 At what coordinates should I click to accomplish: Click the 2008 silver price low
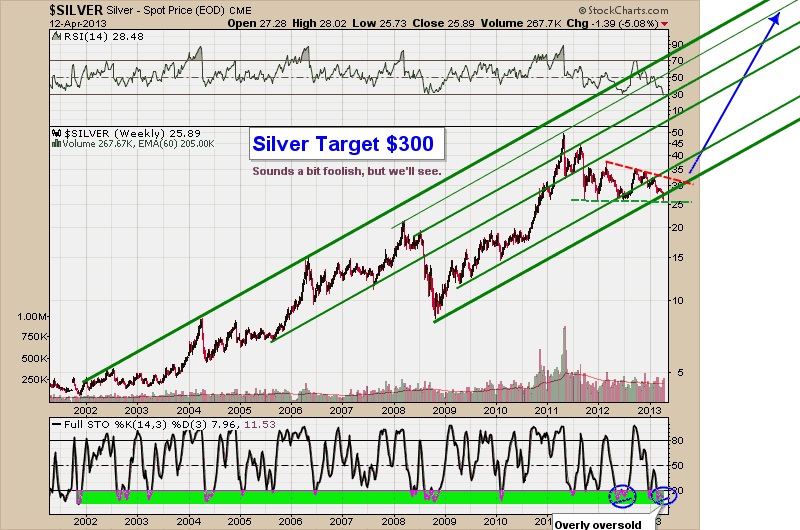435,319
